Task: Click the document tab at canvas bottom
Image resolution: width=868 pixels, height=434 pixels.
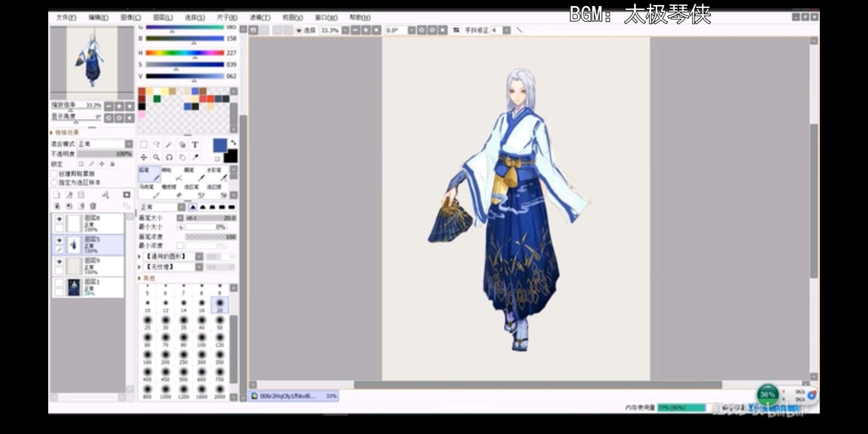Action: click(x=293, y=396)
